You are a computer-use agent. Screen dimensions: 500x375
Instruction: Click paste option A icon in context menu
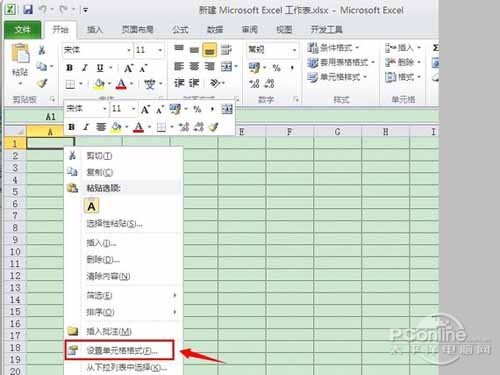tap(91, 206)
